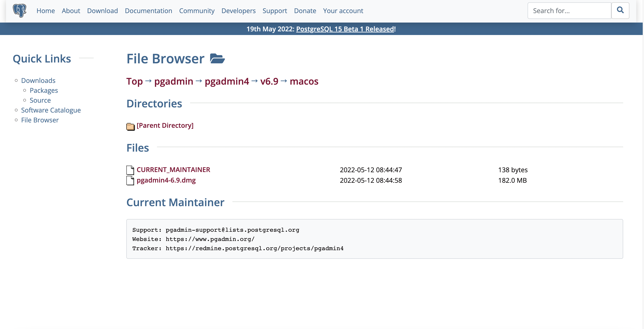Click the magnifying glass search button
644x329 pixels.
[620, 11]
